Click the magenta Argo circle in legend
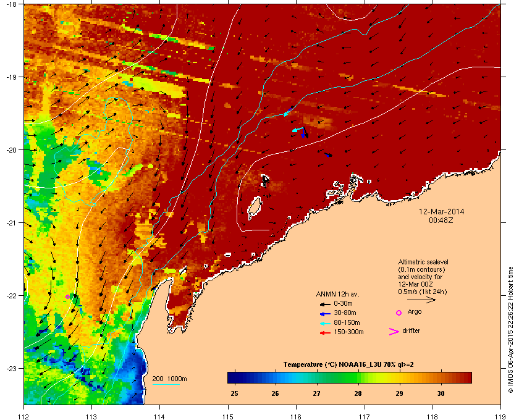The height and width of the screenshot is (420, 519). pyautogui.click(x=399, y=313)
